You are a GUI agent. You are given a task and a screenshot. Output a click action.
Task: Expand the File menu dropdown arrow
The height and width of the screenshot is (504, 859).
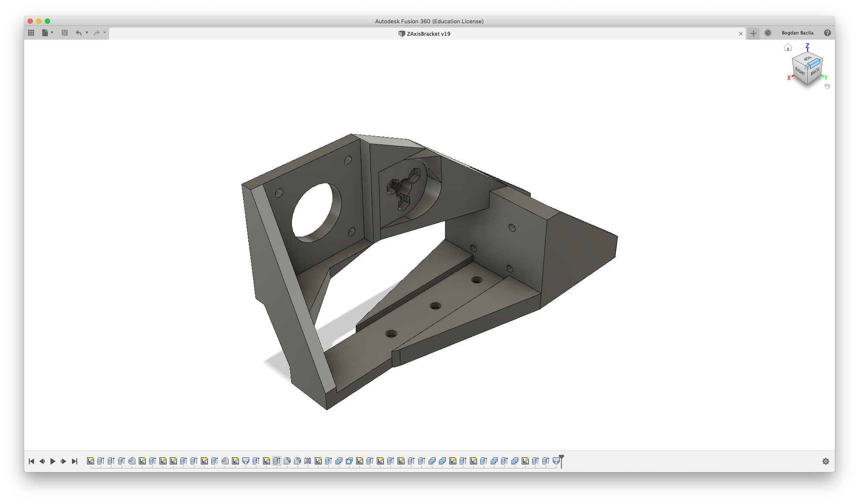coord(52,33)
